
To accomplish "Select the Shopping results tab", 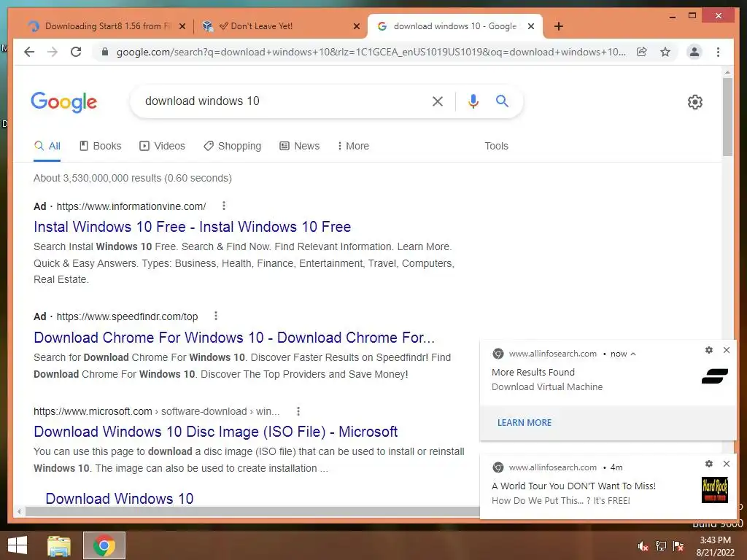I will click(x=233, y=146).
